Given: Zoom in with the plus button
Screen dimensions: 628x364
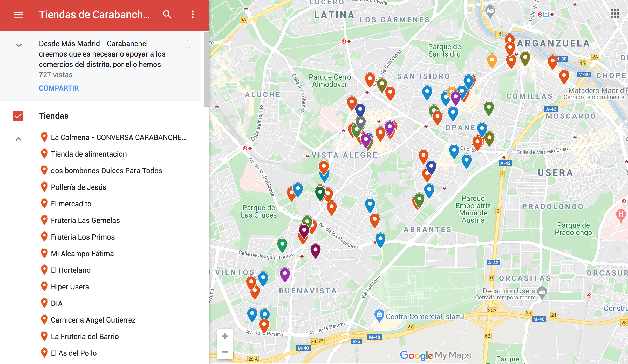Looking at the screenshot, I should pos(225,336).
